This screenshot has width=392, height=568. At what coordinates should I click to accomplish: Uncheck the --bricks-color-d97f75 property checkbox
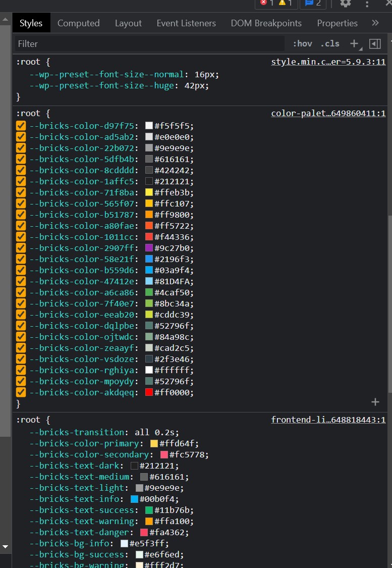21,126
